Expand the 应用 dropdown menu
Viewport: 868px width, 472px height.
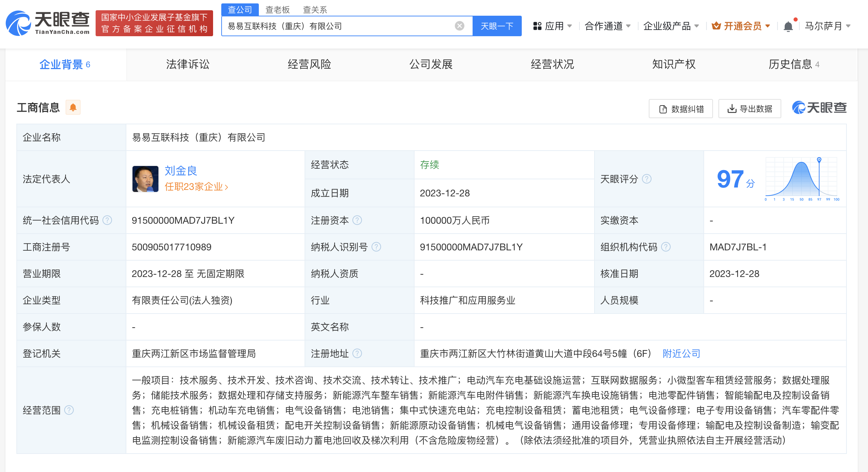(552, 26)
